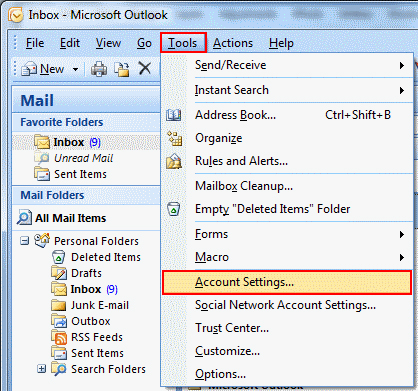Click the Move to Folder toolbar icon

(122, 69)
